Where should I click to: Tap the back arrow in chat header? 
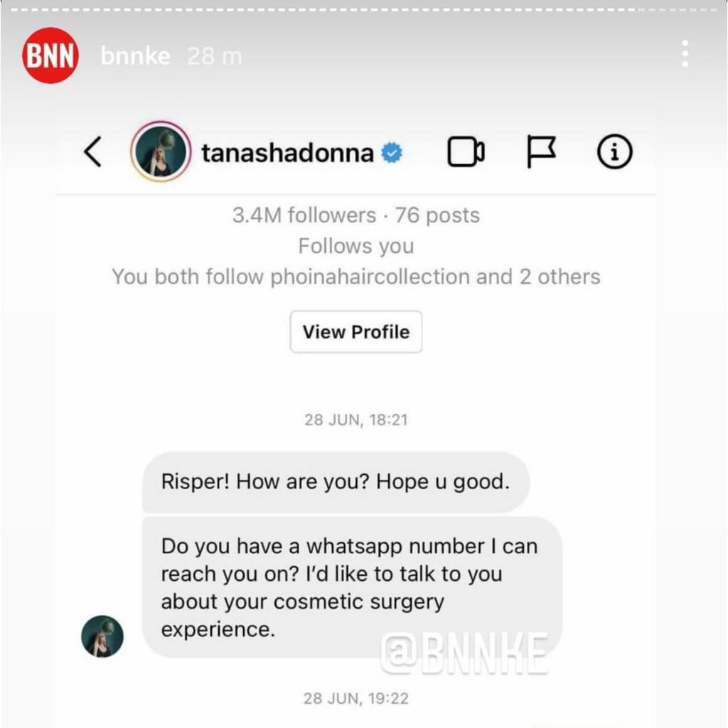click(x=92, y=151)
